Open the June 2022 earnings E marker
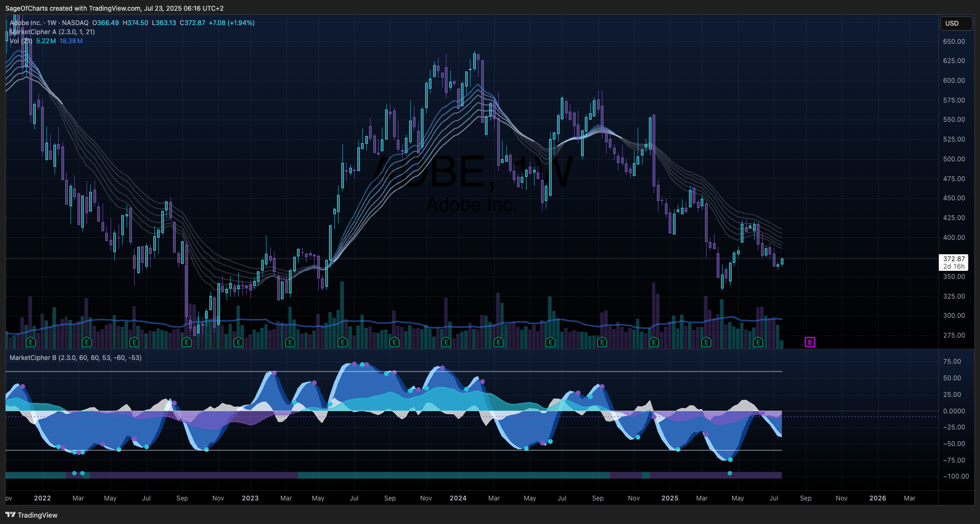The image size is (980, 524). 134,342
